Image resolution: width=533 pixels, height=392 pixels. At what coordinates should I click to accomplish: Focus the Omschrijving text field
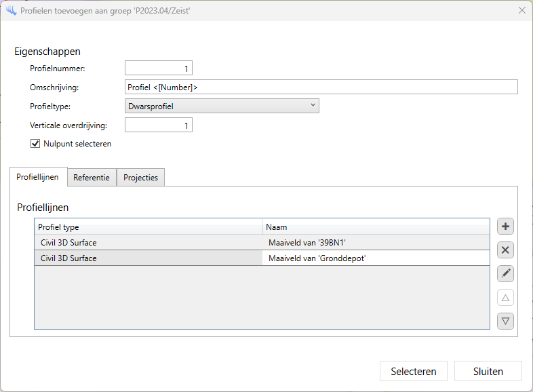[321, 87]
